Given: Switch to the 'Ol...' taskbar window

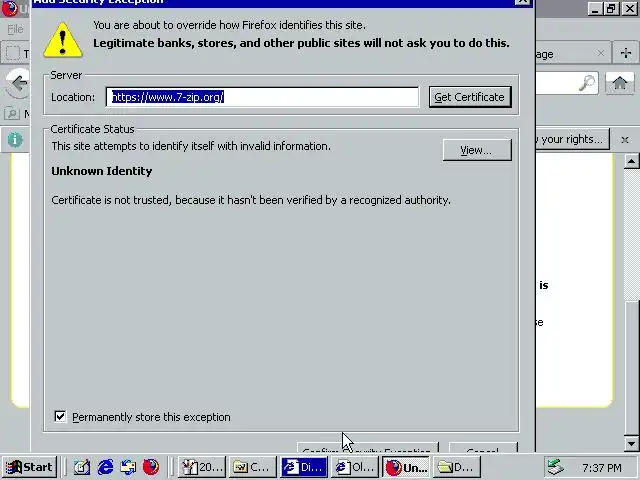Looking at the screenshot, I should [354, 467].
